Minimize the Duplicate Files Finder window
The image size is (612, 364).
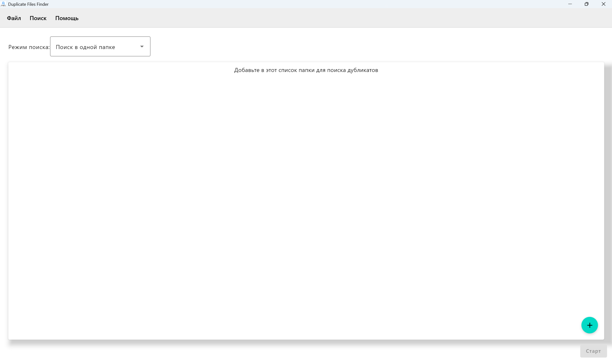click(570, 4)
